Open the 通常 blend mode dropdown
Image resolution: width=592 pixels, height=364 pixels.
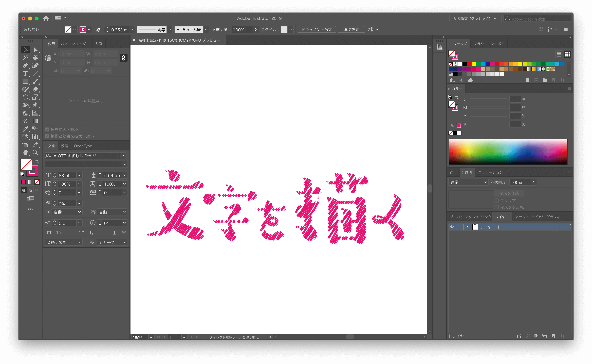[x=468, y=182]
